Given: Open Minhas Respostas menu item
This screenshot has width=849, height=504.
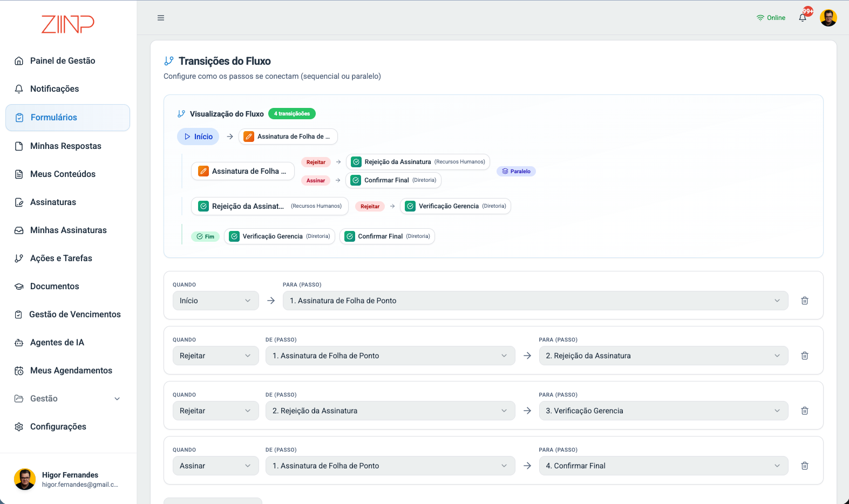Looking at the screenshot, I should point(68,146).
